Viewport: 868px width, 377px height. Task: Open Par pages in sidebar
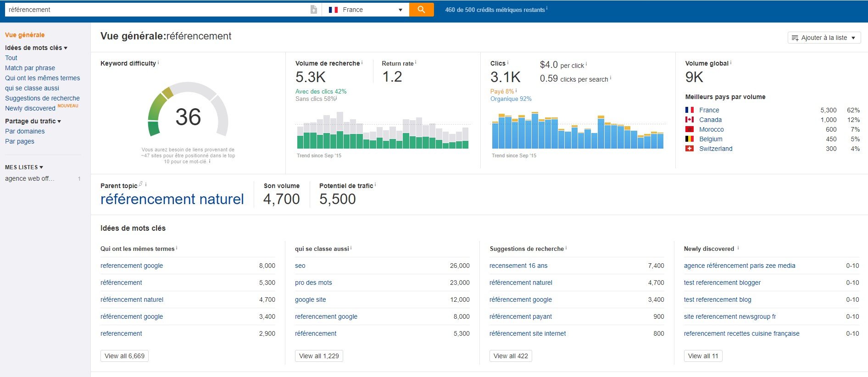point(20,141)
